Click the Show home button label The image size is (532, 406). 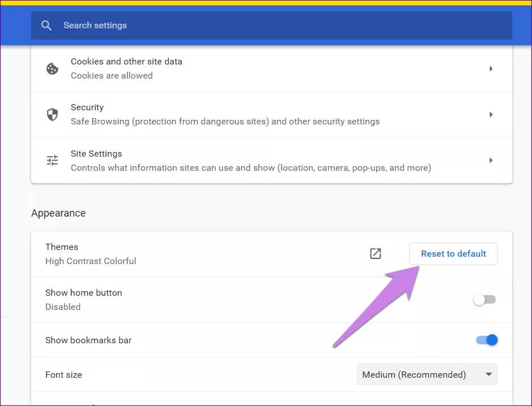tap(84, 293)
